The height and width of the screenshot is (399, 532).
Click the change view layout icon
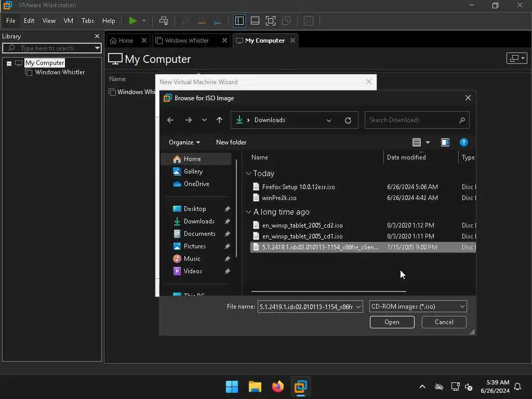[x=416, y=142]
